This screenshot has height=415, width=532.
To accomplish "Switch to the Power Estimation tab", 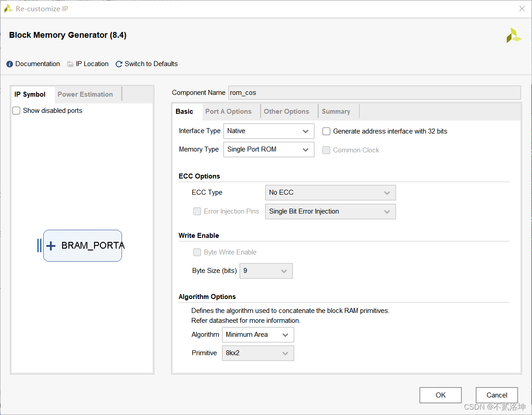I will [x=85, y=94].
